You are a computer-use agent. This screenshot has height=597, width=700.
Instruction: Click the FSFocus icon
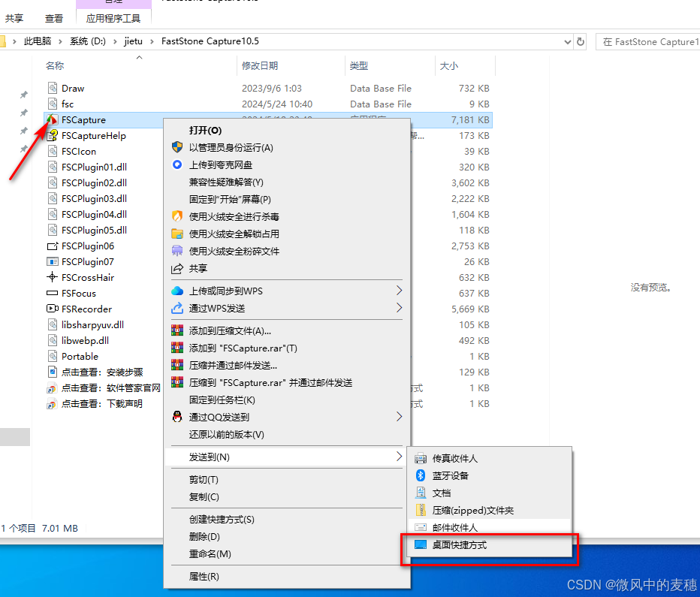(53, 293)
